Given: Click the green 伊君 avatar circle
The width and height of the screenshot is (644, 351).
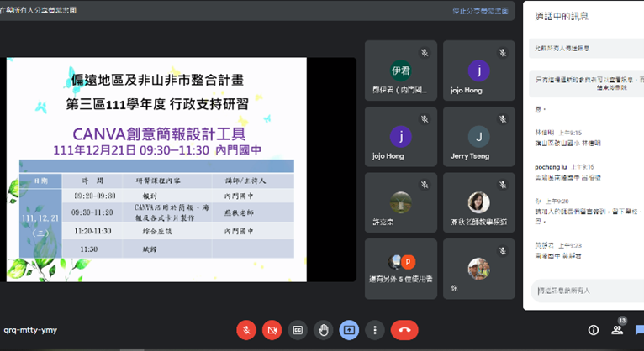Looking at the screenshot, I should click(x=400, y=71).
